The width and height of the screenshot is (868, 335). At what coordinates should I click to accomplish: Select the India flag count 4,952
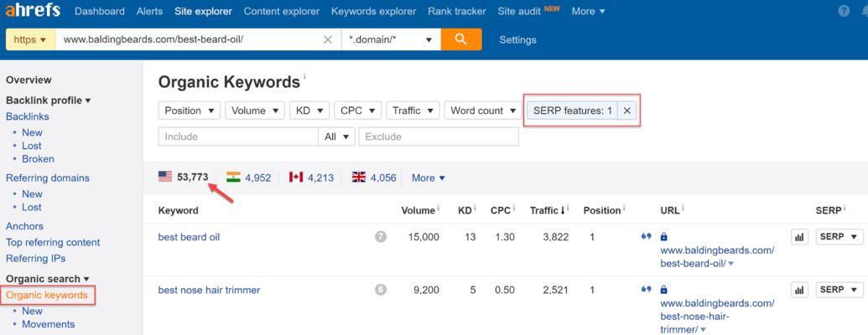(x=248, y=178)
